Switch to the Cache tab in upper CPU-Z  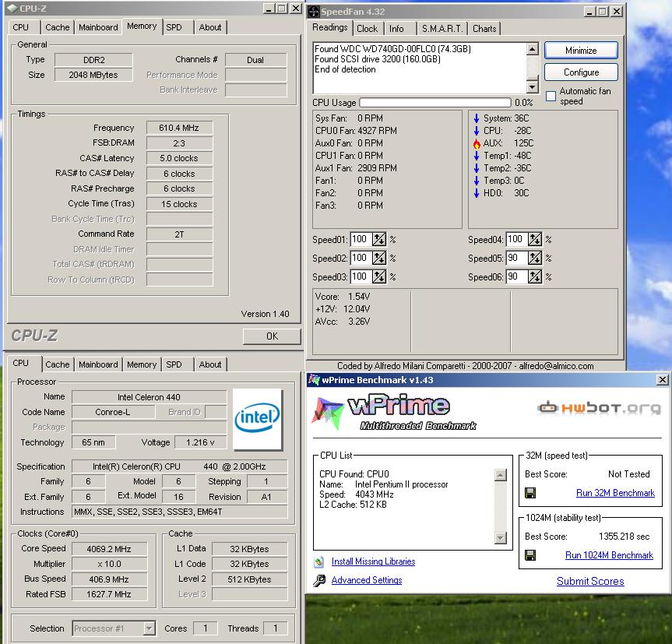(x=57, y=27)
